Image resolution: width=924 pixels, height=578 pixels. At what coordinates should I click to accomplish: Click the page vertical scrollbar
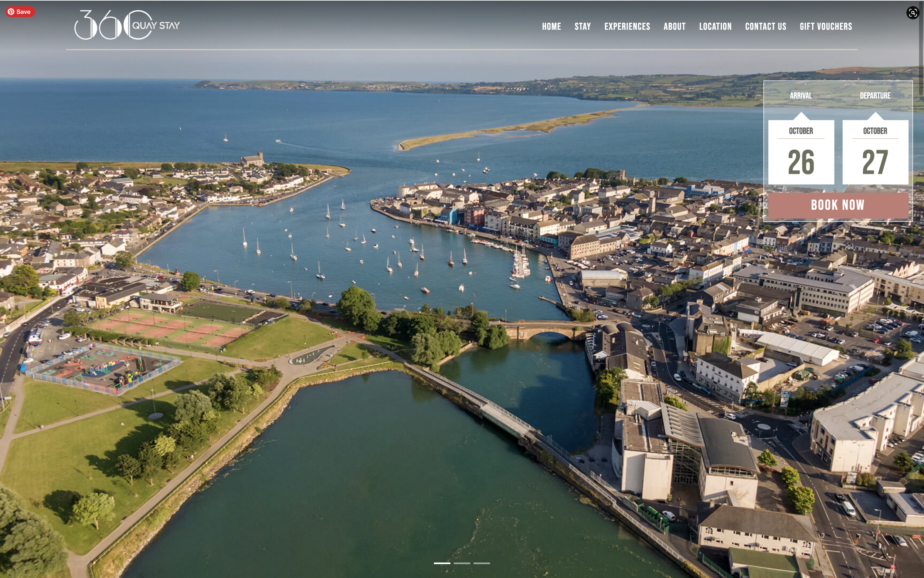[921, 48]
